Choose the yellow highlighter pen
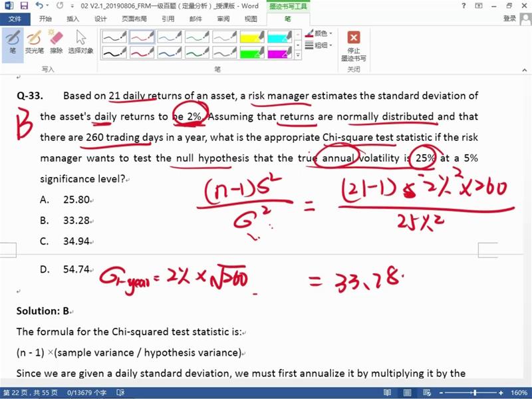This screenshot has width=532, height=399. [x=252, y=37]
